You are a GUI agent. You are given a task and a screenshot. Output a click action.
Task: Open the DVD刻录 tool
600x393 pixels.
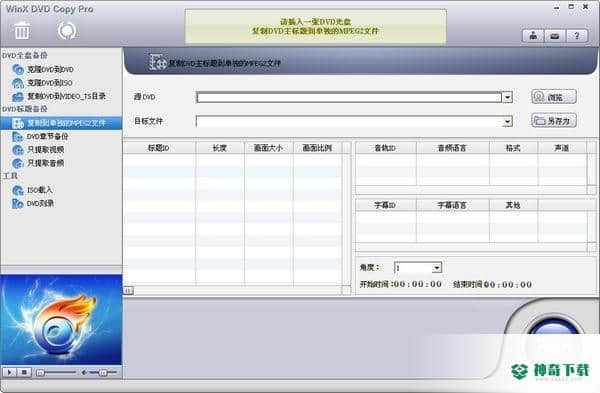40,203
